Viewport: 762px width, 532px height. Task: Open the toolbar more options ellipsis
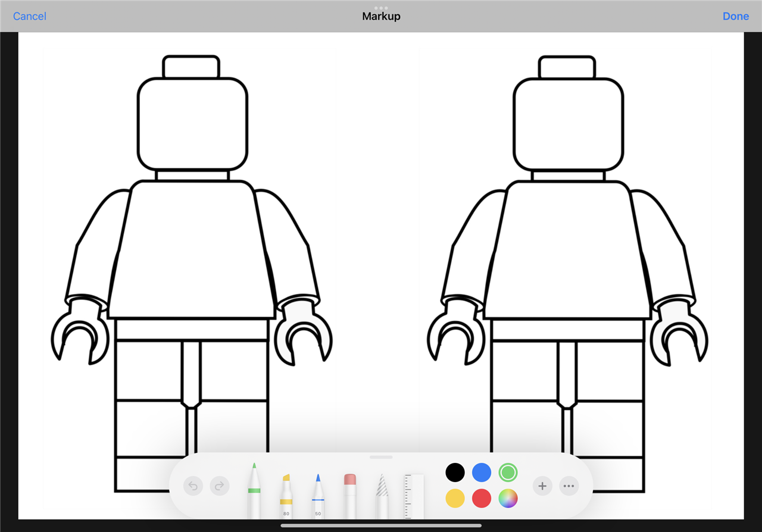pos(569,486)
